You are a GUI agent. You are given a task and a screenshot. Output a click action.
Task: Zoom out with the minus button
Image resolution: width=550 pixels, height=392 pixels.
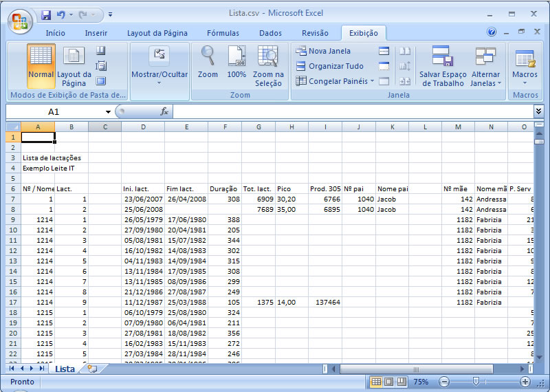(x=443, y=382)
